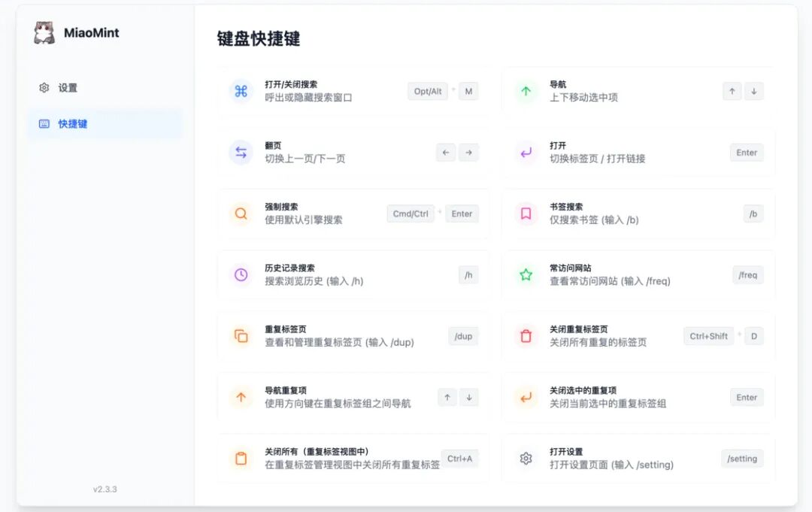This screenshot has width=812, height=512.
Task: Click the 查看和管理重复标签页 description
Action: coord(339,341)
